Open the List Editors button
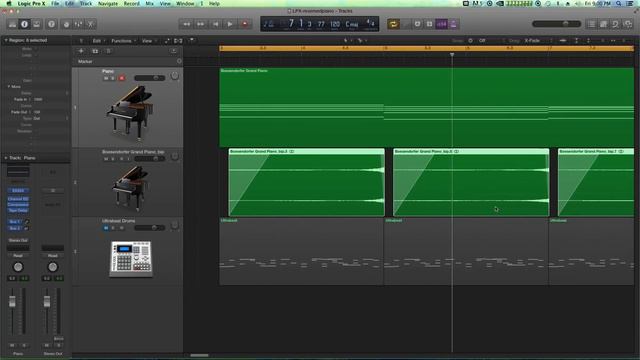 (x=591, y=24)
